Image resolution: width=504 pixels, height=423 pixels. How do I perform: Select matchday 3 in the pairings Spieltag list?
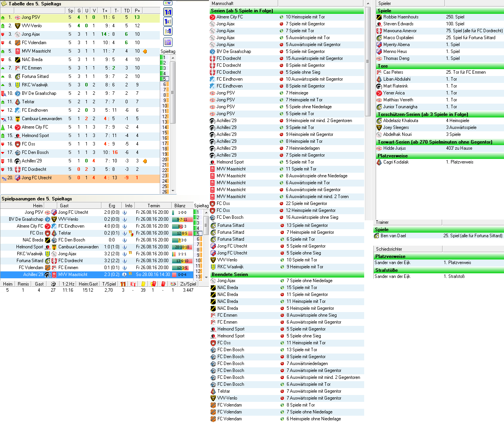pyautogui.click(x=198, y=223)
